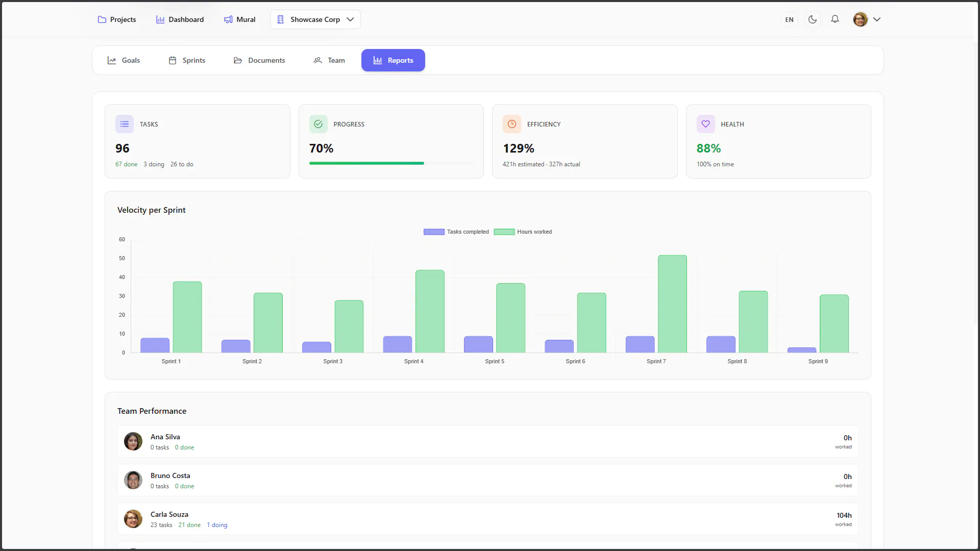
Task: Click the Mural megaphone icon
Action: 228,19
